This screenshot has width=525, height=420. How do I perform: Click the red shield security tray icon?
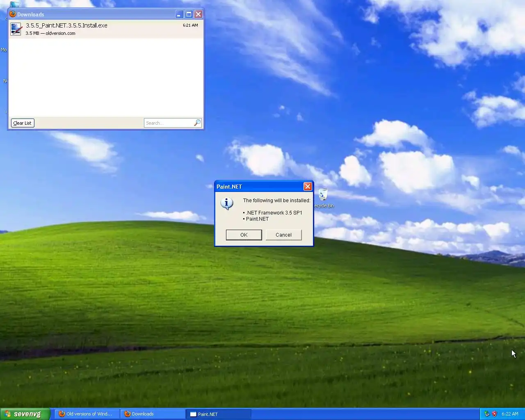point(495,414)
